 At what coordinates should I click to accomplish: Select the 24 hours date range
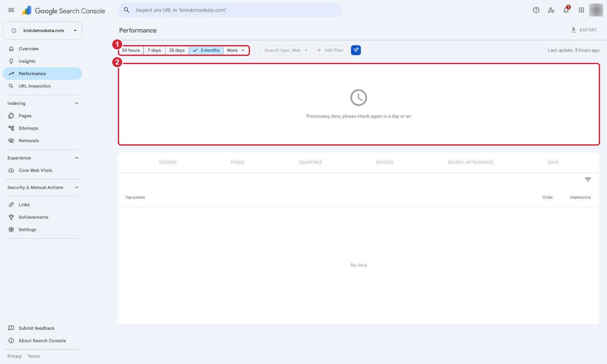click(131, 50)
